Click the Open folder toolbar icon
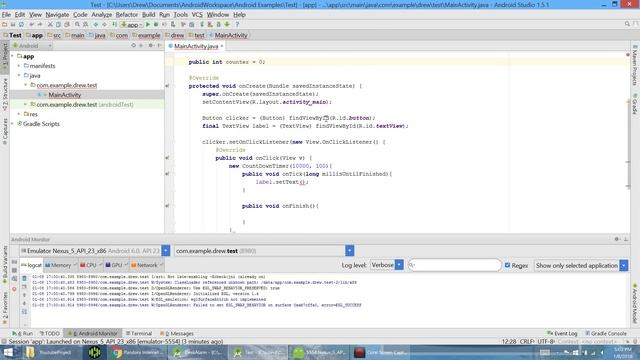 tap(4, 24)
